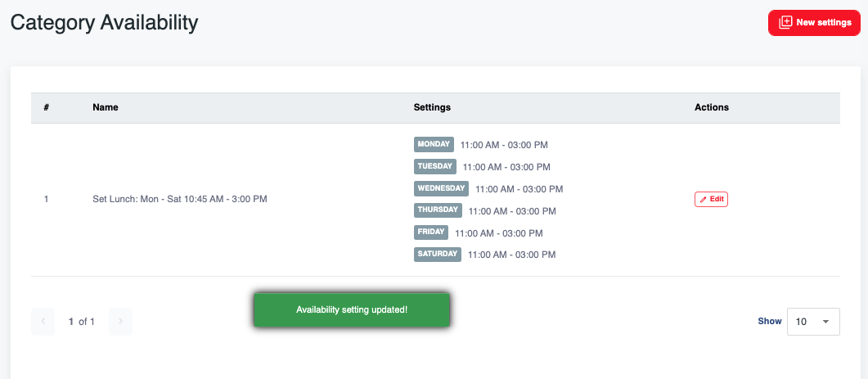Viewport: 868px width, 379px height.
Task: Click the Category Availability page title
Action: 104,22
